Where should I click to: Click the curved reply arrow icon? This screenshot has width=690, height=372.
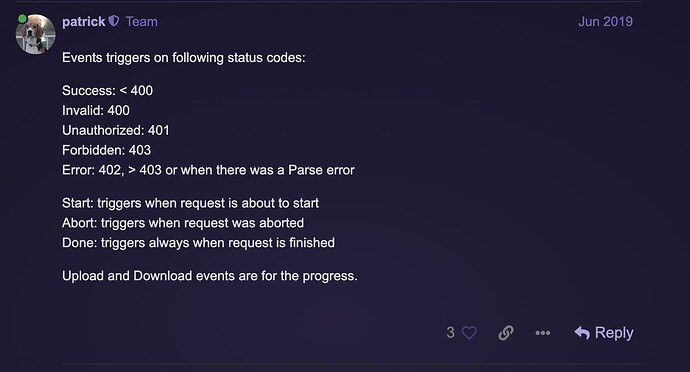point(582,333)
